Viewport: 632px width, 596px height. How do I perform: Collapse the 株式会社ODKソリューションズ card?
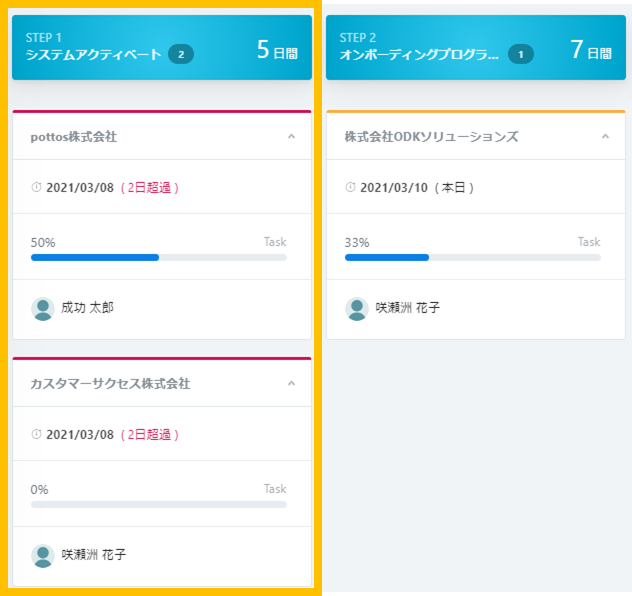[x=605, y=137]
